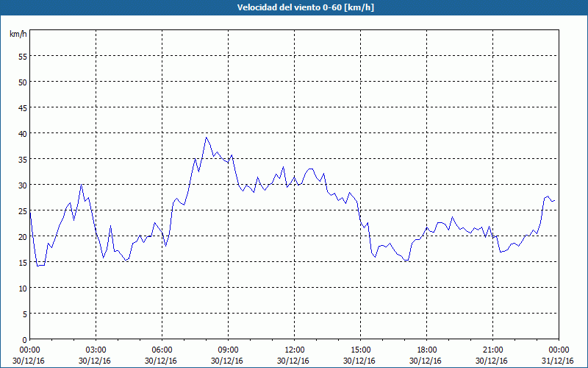Click the y-axis value 15

point(23,263)
